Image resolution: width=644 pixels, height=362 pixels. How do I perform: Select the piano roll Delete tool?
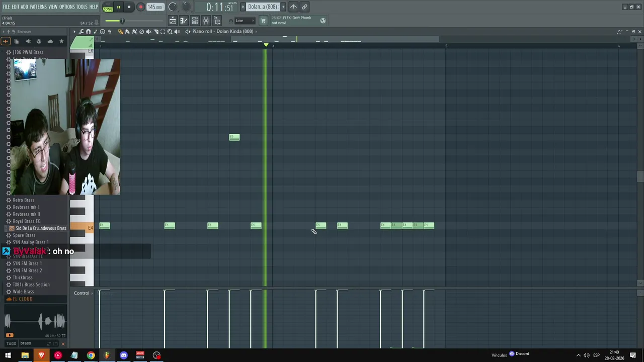click(x=141, y=32)
